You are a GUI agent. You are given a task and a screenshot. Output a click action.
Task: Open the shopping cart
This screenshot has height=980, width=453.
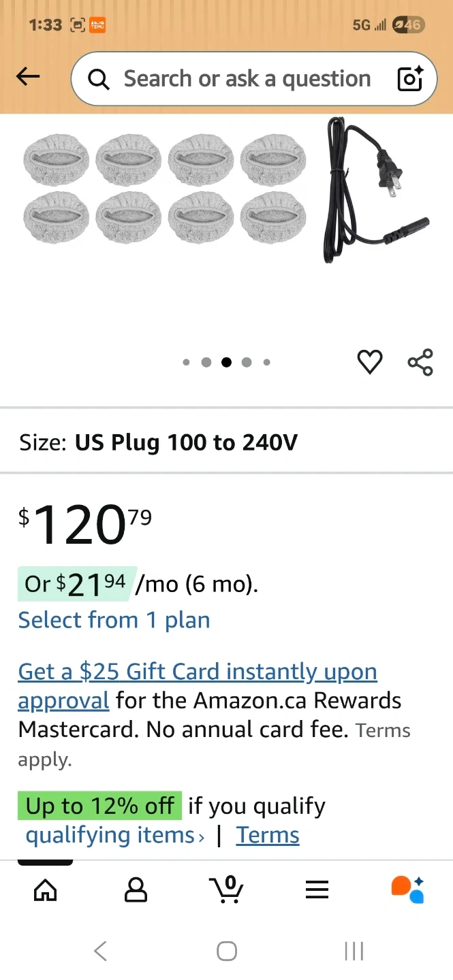(227, 889)
